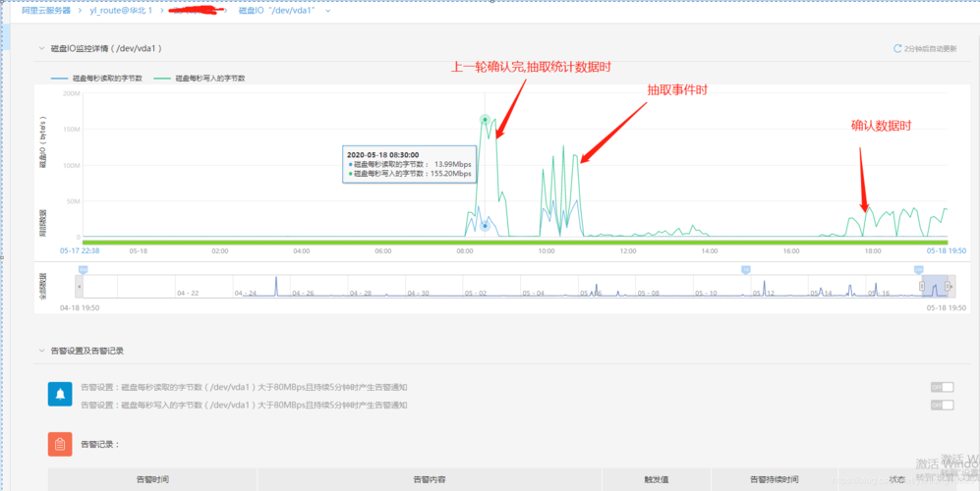Click the 告警设置及告警记录 section title
Screen dimensions: 980x491
[86, 352]
